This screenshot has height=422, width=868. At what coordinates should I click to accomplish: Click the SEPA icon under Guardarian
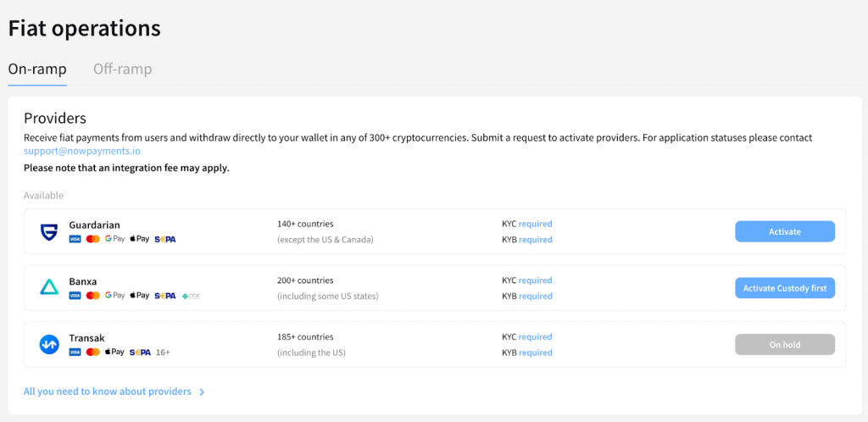click(165, 240)
